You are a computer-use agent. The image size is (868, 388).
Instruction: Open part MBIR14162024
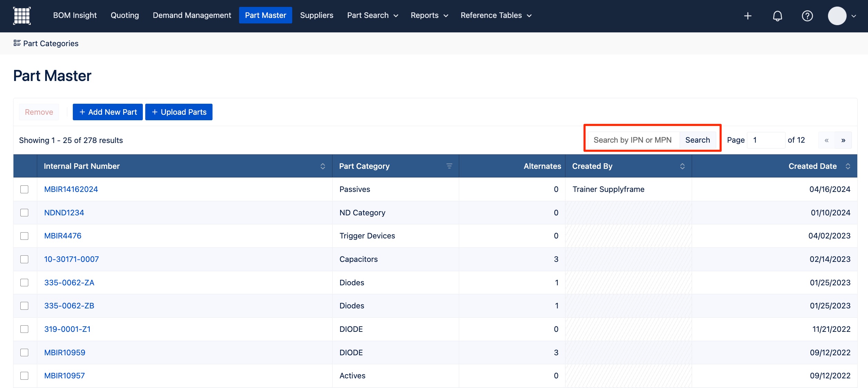(x=71, y=189)
